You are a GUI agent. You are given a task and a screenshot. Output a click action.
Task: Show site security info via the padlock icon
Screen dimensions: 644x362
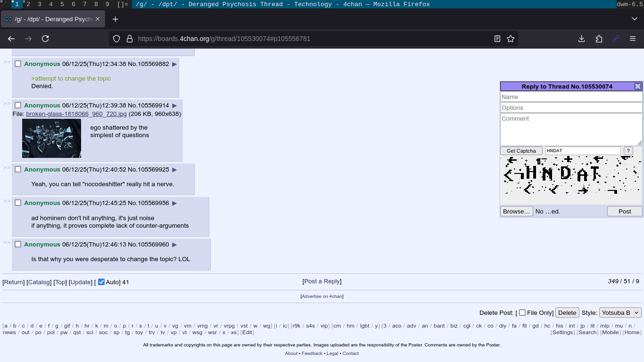coord(129,39)
